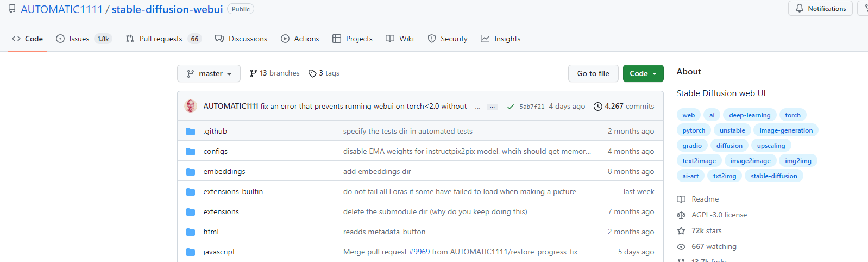This screenshot has width=868, height=262.
Task: Click the 'image-generation' topic tag
Action: tap(786, 130)
